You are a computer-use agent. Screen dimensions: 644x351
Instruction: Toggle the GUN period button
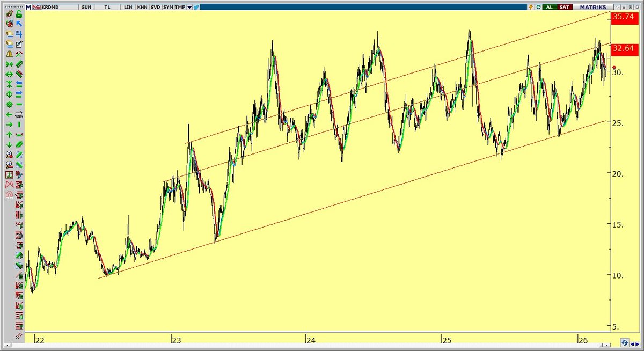tap(86, 7)
